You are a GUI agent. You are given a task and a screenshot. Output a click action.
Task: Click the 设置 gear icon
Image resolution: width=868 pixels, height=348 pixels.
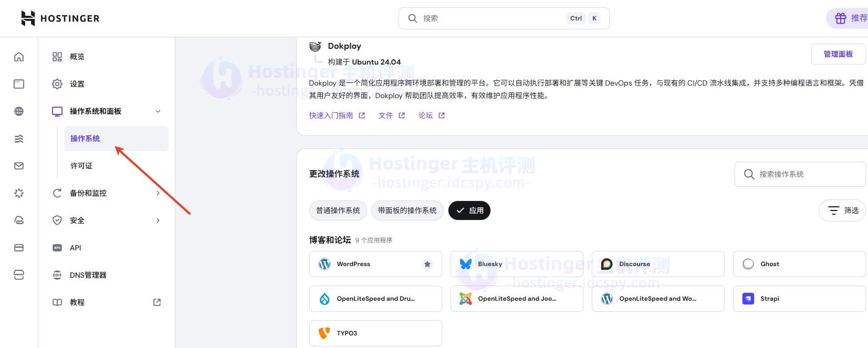57,84
